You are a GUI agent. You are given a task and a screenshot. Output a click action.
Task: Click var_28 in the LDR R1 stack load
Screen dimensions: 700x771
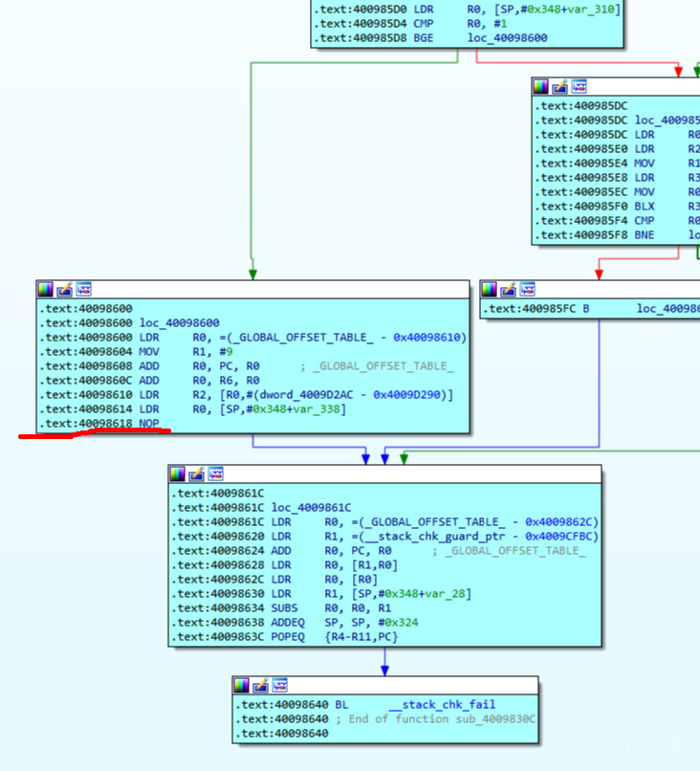445,594
